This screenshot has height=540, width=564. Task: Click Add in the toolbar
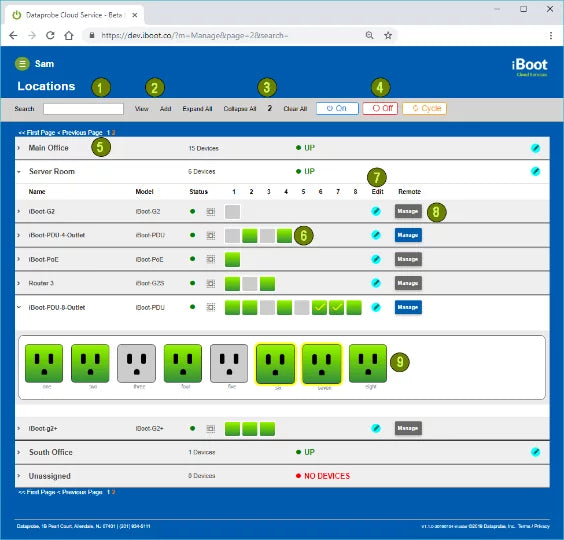coord(165,109)
